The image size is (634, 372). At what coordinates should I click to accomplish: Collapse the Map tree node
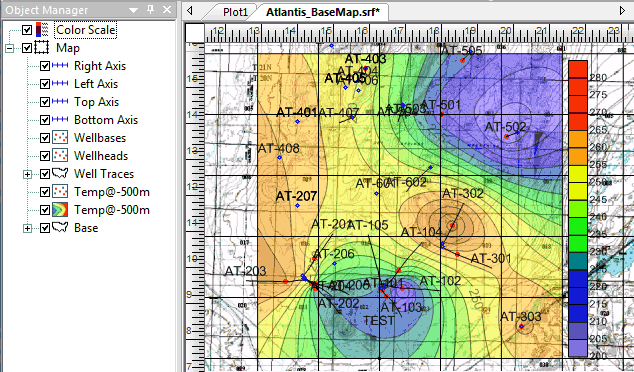point(9,48)
